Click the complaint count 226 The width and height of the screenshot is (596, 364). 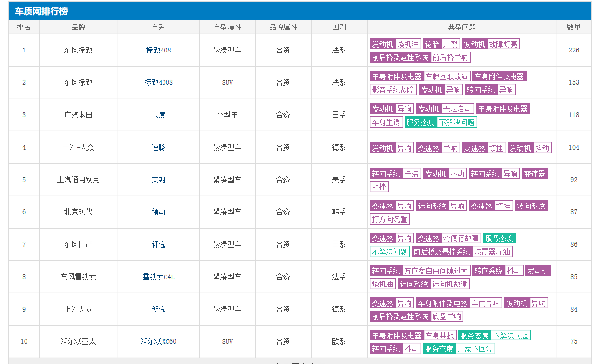pos(574,50)
